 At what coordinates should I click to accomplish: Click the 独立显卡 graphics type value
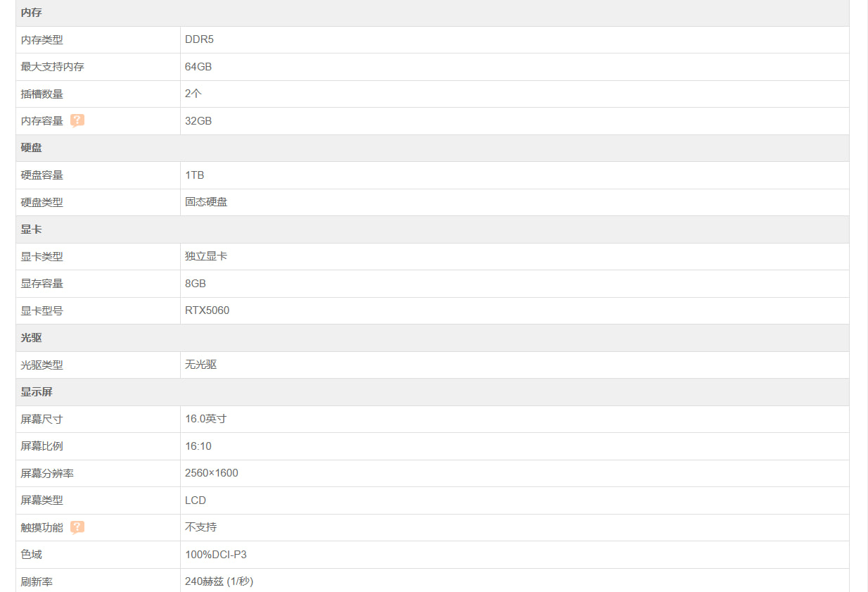(206, 256)
